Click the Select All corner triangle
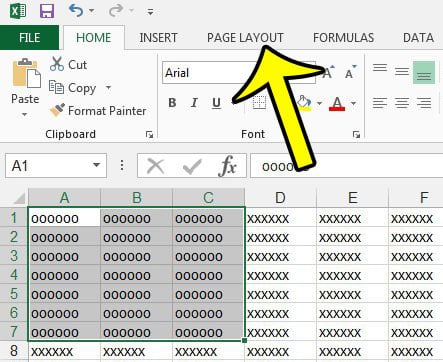The height and width of the screenshot is (362, 443). coord(19,198)
